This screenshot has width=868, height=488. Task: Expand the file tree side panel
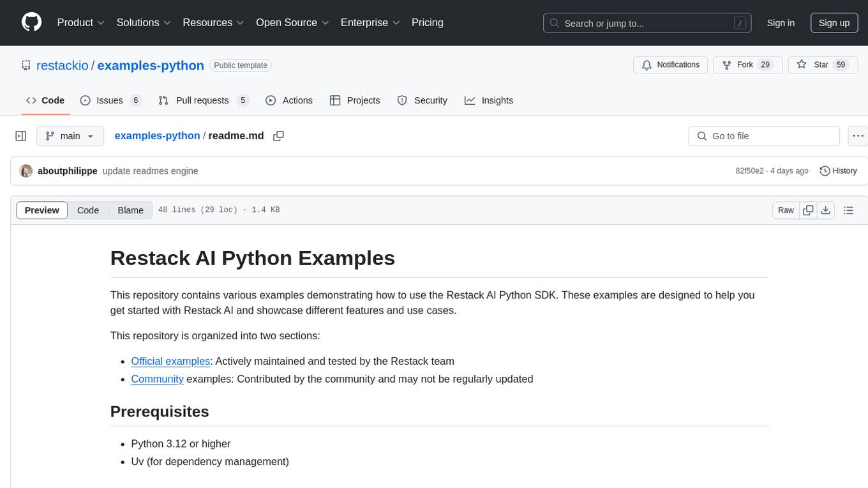click(x=21, y=136)
